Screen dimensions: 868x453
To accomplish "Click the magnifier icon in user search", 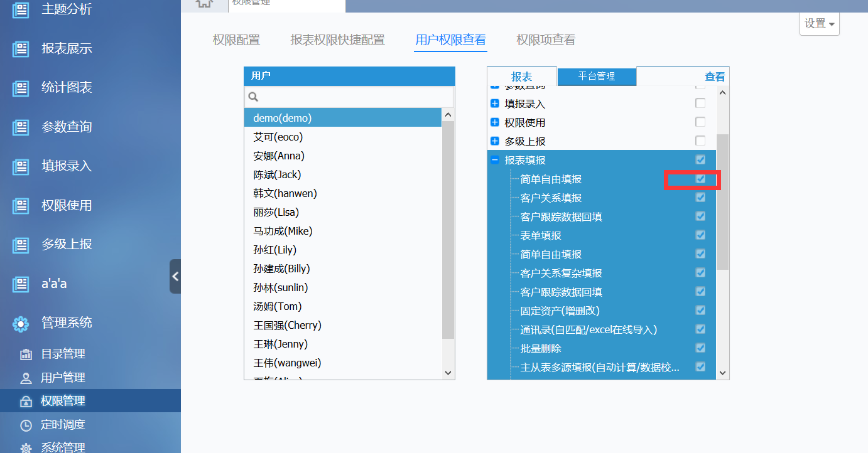I will click(x=253, y=97).
